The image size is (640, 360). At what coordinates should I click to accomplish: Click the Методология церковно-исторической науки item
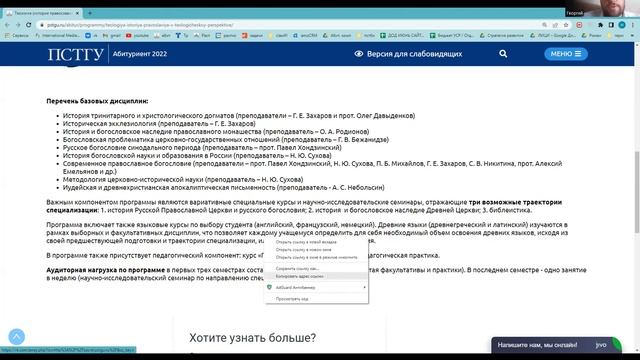tap(183, 180)
